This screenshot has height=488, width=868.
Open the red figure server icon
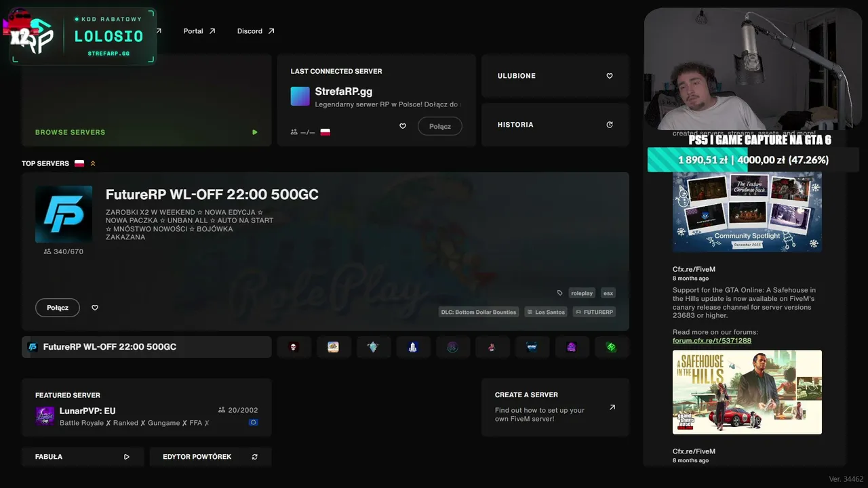click(492, 347)
